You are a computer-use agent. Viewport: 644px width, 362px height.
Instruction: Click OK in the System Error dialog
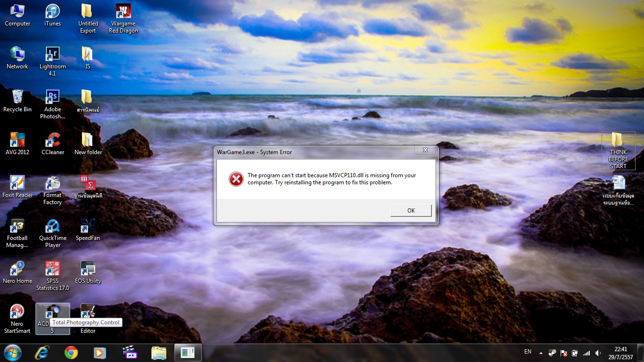(411, 211)
